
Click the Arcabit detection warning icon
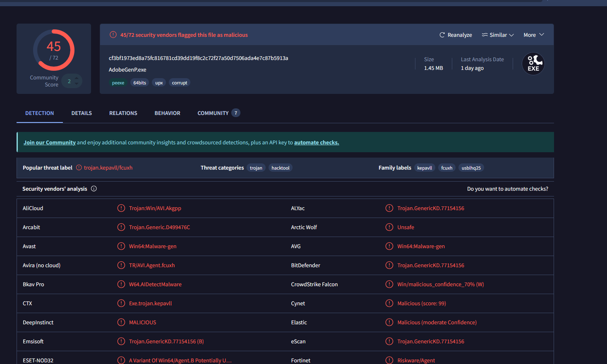[121, 227]
